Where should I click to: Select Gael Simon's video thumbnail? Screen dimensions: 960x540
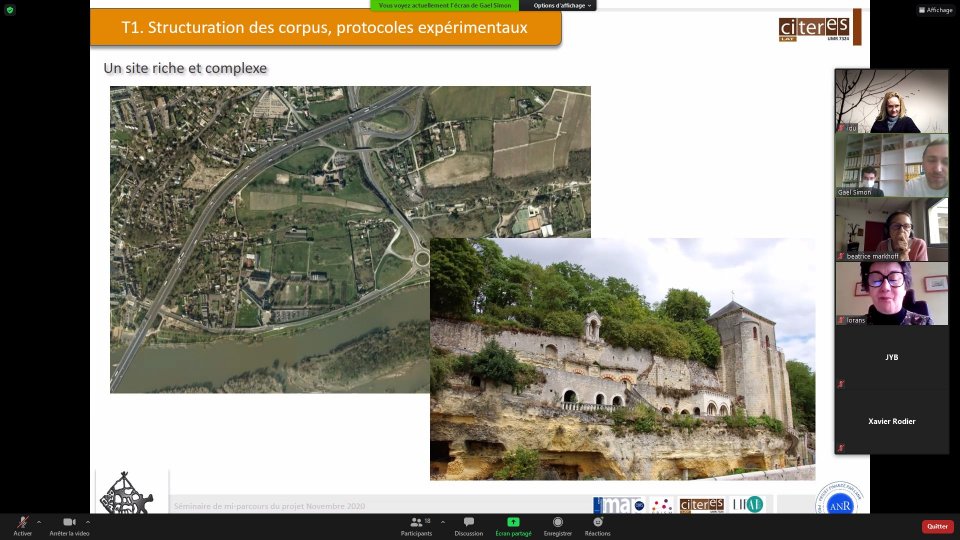coord(891,165)
